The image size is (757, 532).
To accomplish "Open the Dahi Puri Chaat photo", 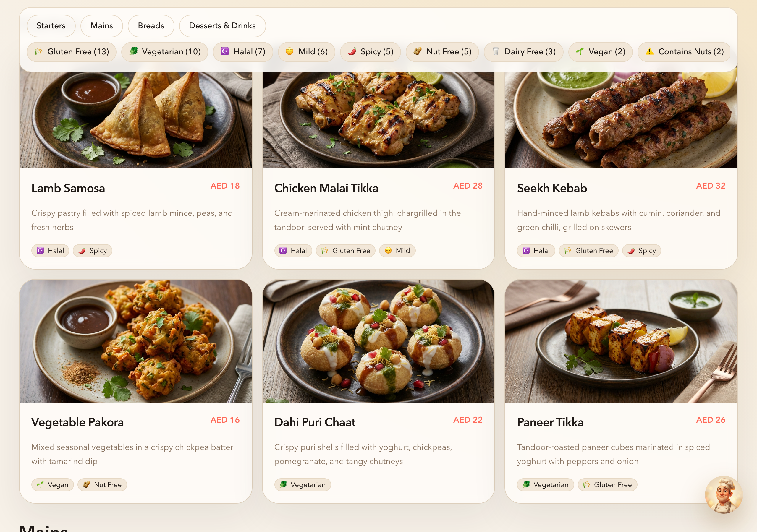I will [378, 341].
